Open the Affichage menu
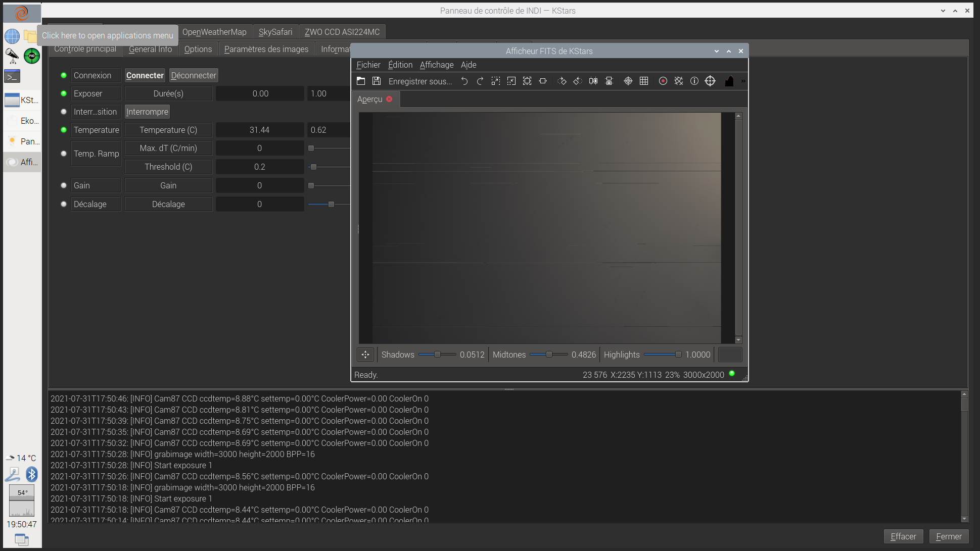 pyautogui.click(x=436, y=65)
